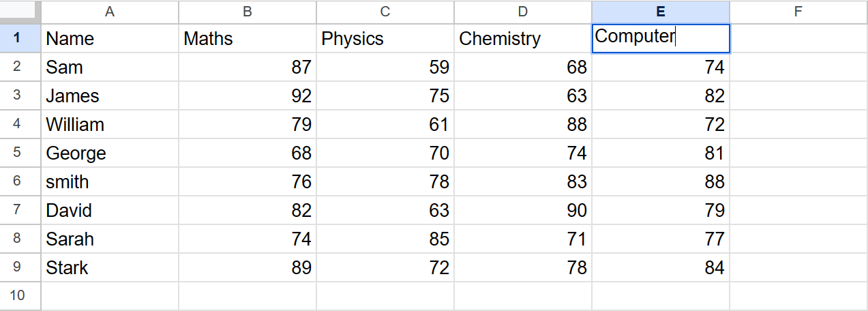Image resolution: width=868 pixels, height=311 pixels.
Task: Select Sam's Maths score 87
Action: pyautogui.click(x=248, y=67)
